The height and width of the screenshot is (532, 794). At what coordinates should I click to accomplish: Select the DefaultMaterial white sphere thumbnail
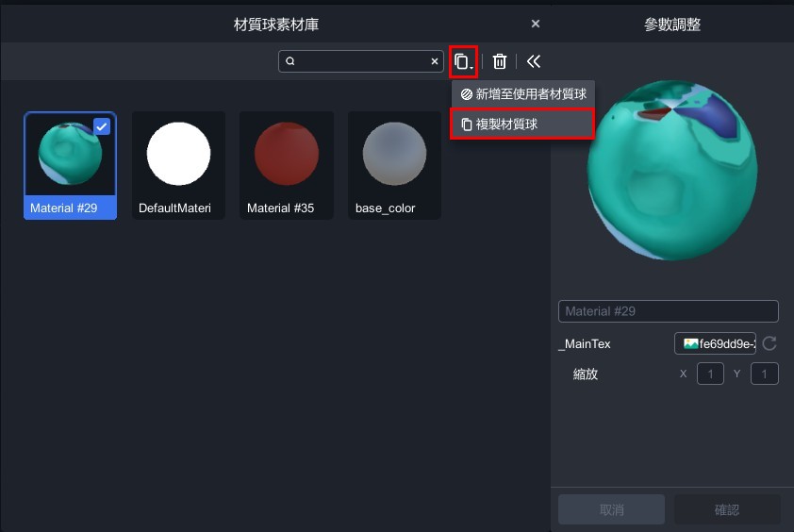179,154
